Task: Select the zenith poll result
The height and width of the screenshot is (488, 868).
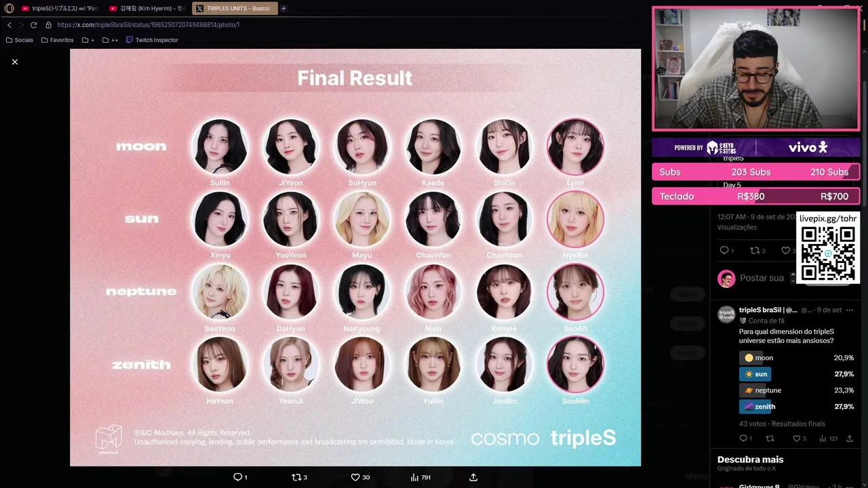Action: [796, 407]
